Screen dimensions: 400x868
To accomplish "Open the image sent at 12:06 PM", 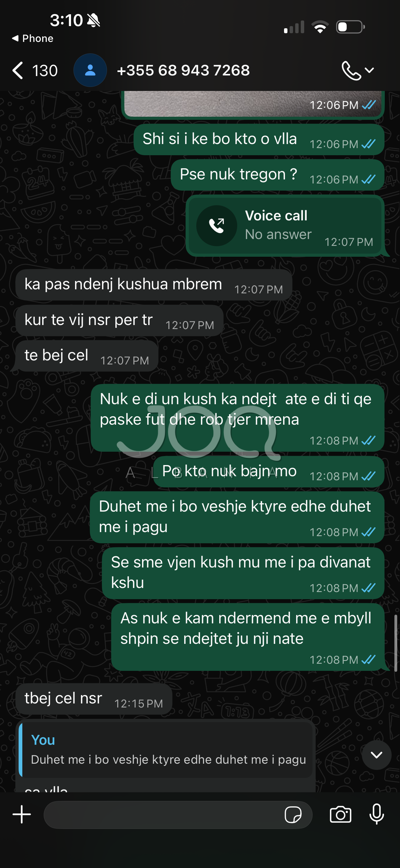I will point(253,104).
